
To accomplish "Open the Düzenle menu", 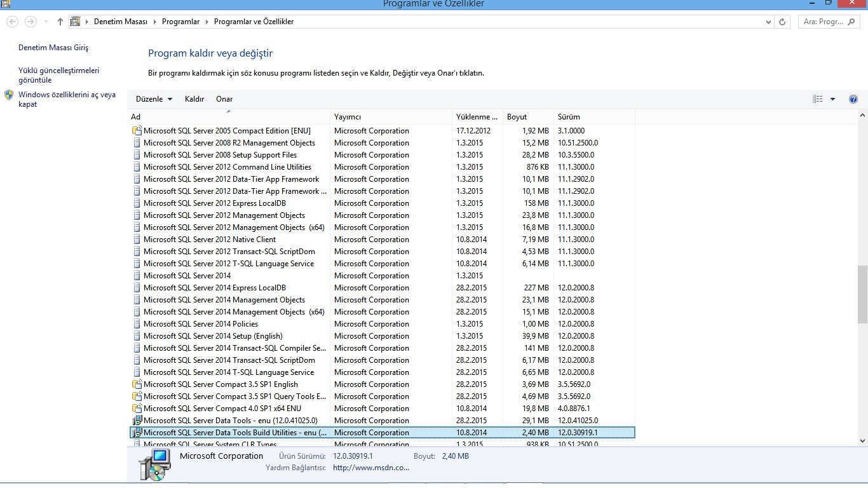I will point(154,99).
